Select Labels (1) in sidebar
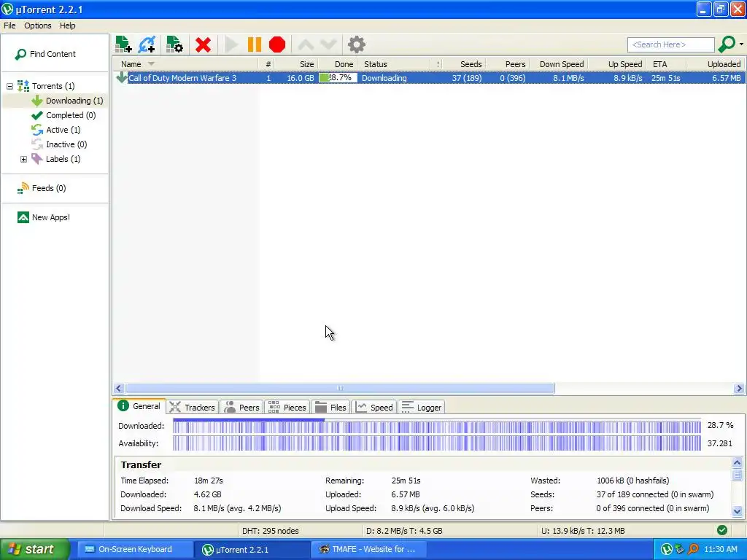The height and width of the screenshot is (560, 747). (55, 159)
